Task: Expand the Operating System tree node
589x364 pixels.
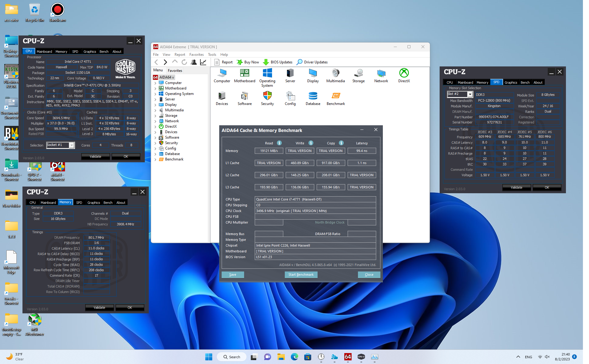Action: click(x=155, y=94)
